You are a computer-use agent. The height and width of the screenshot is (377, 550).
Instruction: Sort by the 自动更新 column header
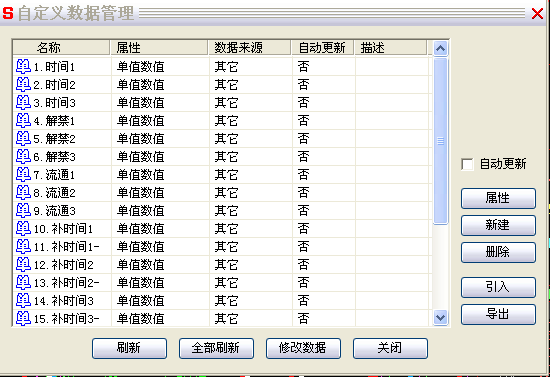tap(323, 48)
